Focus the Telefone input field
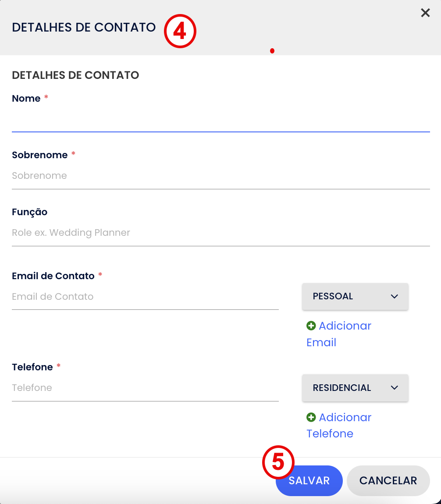Viewport: 441px width, 504px height. tap(145, 388)
